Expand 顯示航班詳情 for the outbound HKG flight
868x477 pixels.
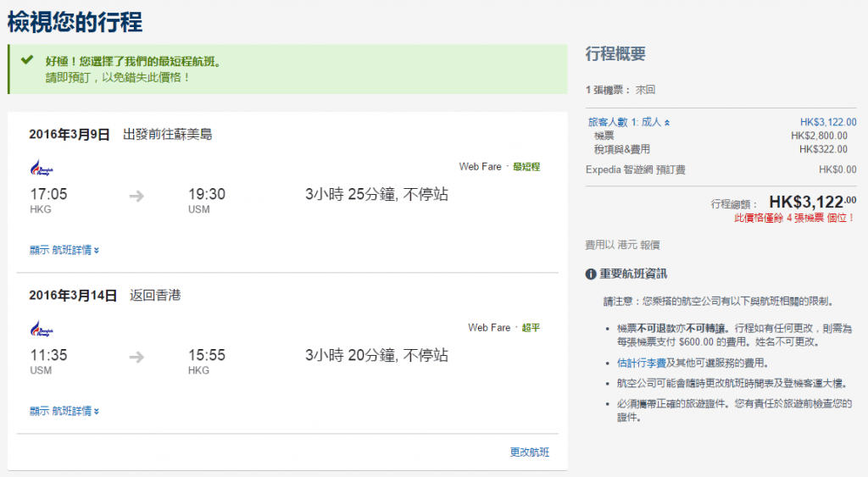[64, 250]
